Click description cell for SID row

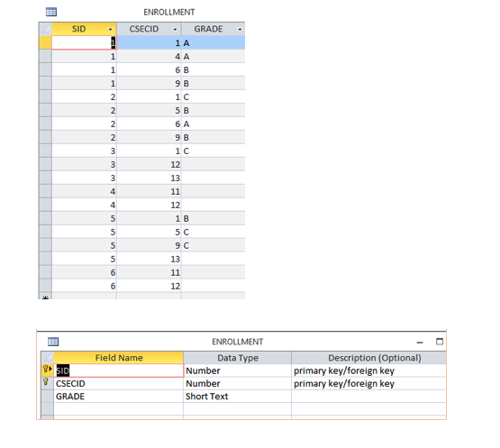coord(369,370)
